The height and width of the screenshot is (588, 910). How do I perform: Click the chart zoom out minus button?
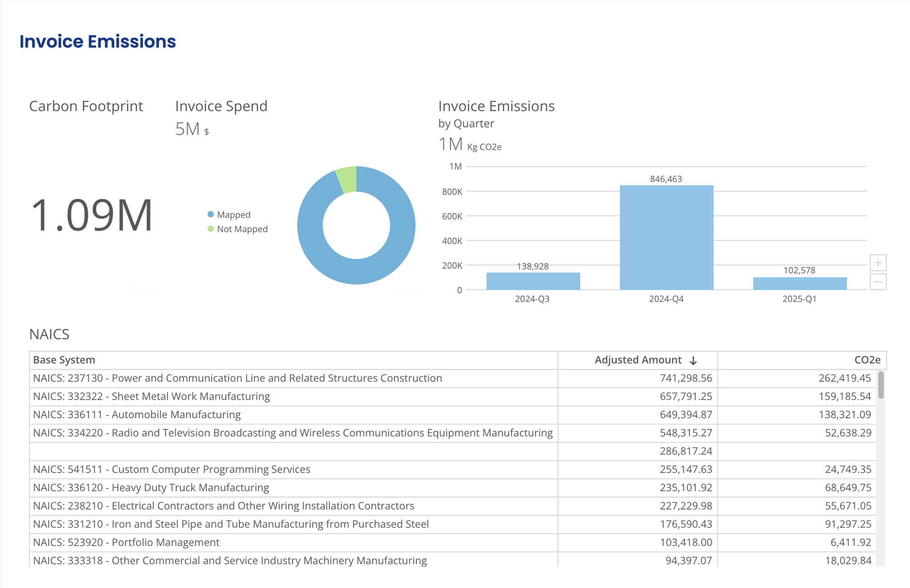coord(878,282)
